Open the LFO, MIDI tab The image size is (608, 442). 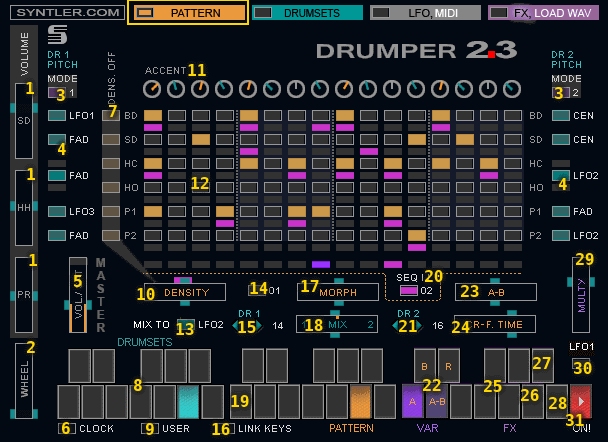[423, 13]
